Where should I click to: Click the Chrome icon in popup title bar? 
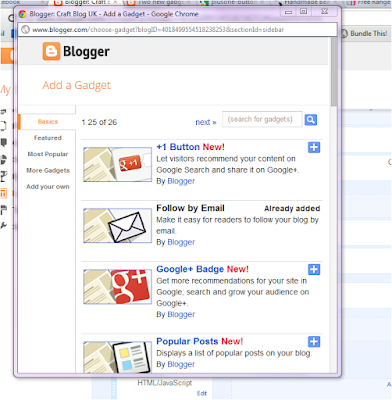(22, 14)
